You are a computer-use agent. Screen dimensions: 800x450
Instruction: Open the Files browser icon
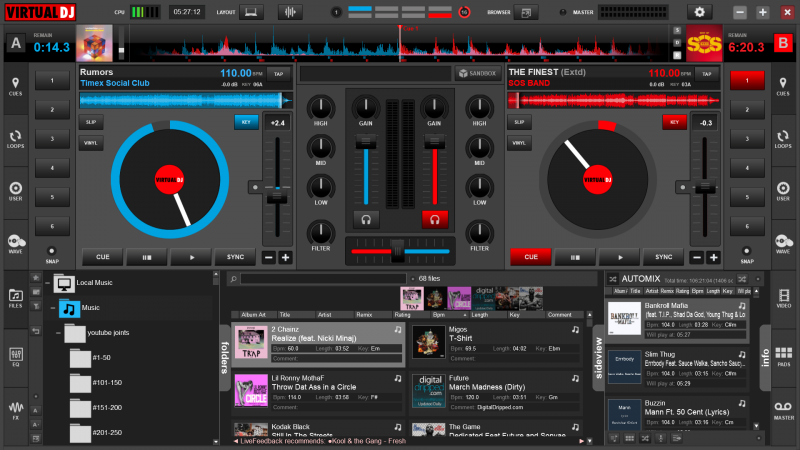point(15,298)
